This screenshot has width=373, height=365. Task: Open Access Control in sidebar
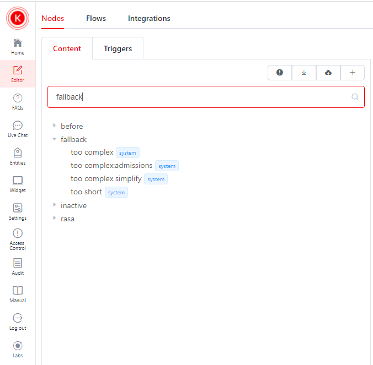point(17,239)
